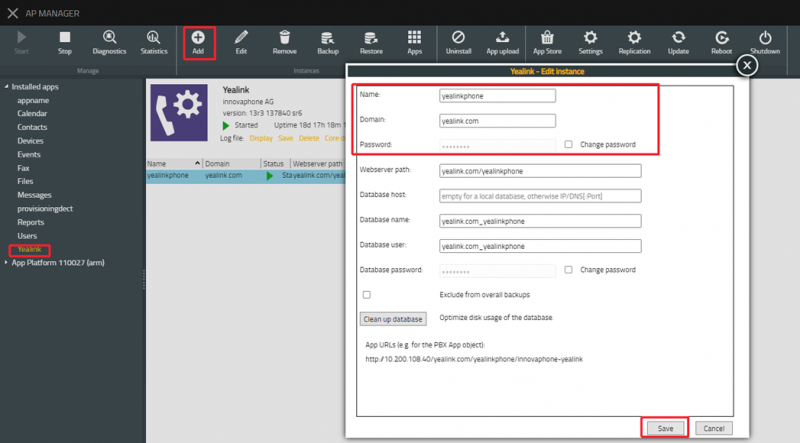Viewport: 800px width, 443px height.
Task: Click the yealink.com domain cell
Action: (223, 175)
